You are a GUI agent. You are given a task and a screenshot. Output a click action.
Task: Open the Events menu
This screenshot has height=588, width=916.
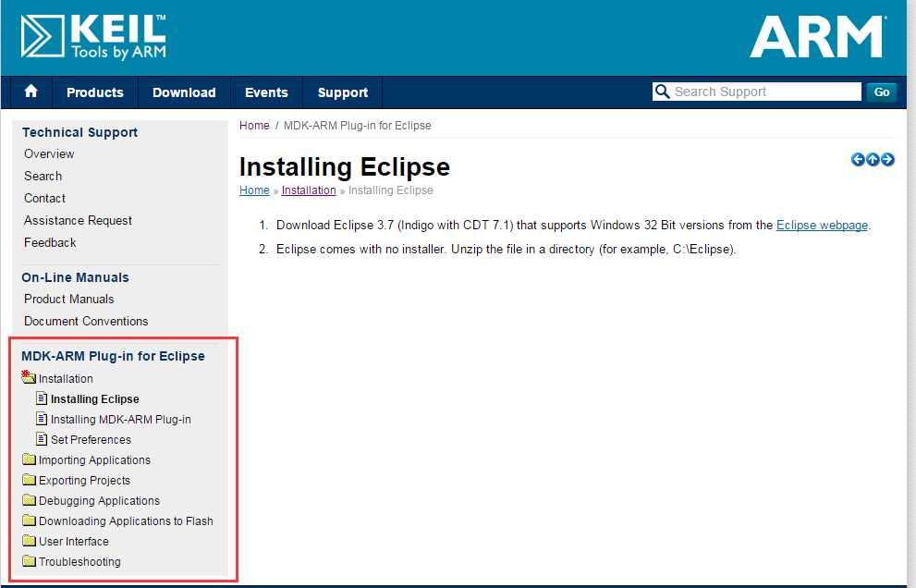click(266, 92)
